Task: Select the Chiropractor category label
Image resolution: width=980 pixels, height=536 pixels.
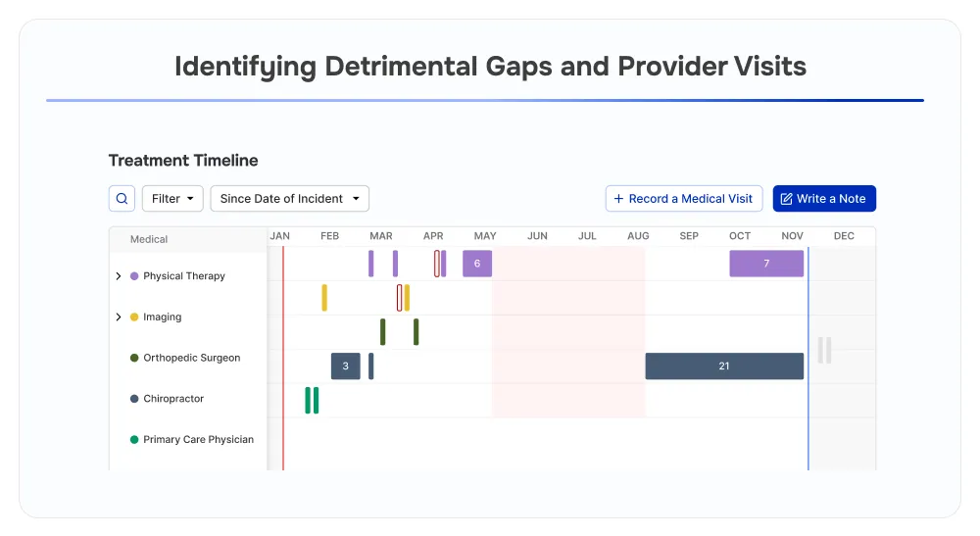Action: click(173, 399)
